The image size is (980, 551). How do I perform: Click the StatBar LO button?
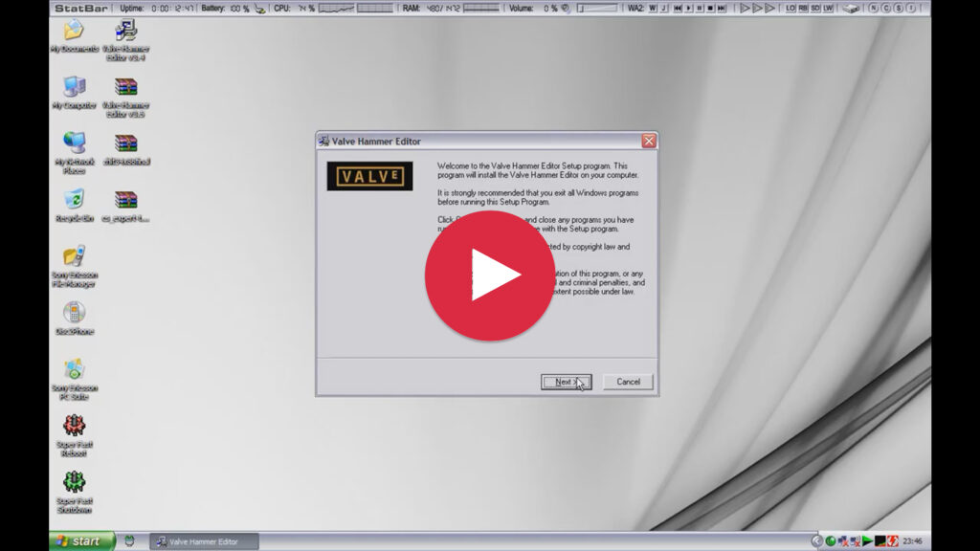tap(791, 8)
